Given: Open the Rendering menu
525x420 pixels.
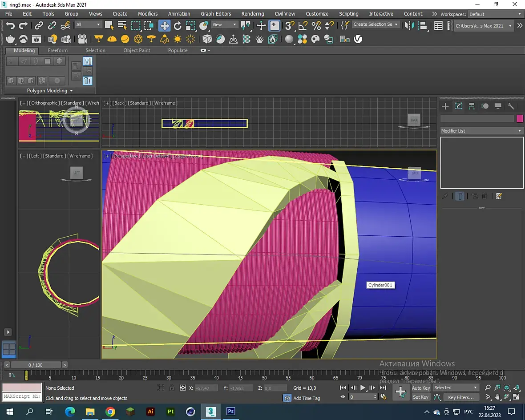Looking at the screenshot, I should click(x=252, y=14).
